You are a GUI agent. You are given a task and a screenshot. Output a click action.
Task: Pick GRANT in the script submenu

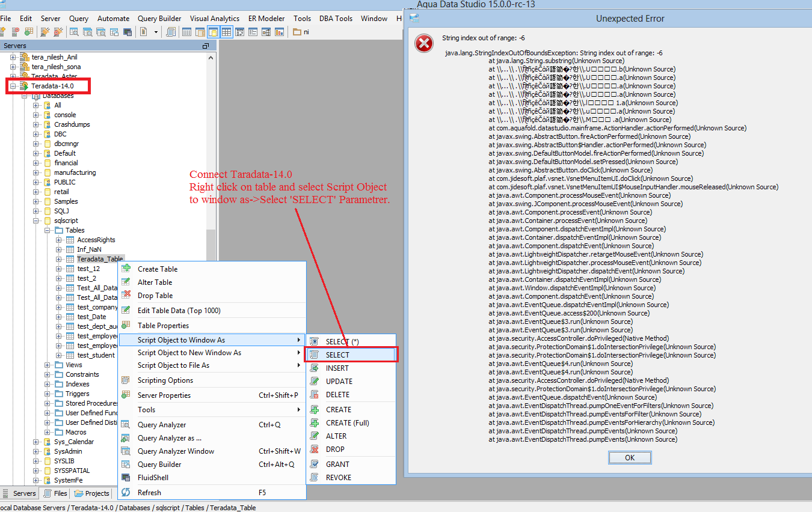[x=351, y=465]
